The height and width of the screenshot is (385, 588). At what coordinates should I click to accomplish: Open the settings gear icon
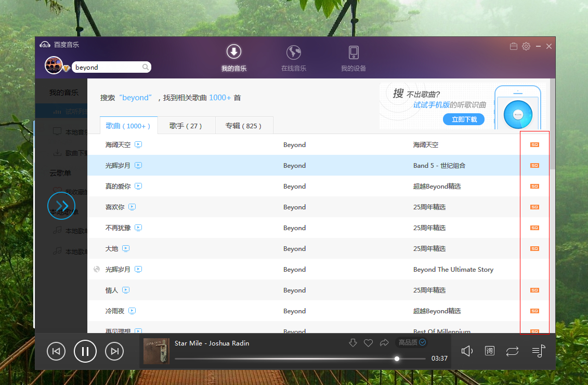coord(526,46)
